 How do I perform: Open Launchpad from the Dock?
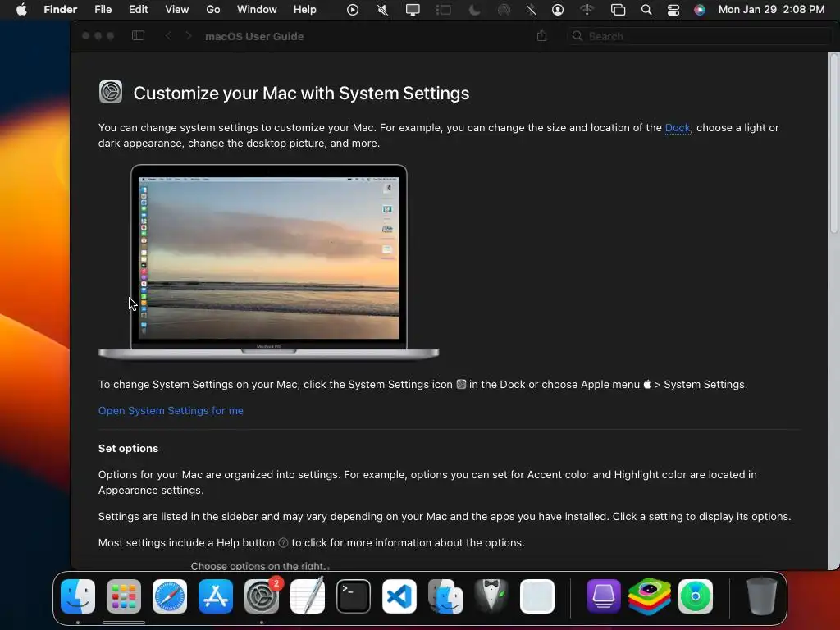124,596
